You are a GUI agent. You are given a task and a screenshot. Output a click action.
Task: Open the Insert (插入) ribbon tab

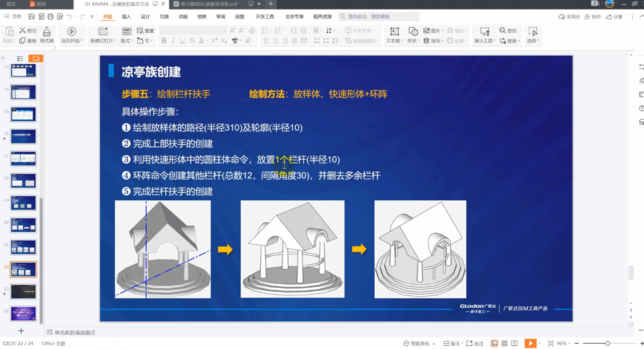coord(126,17)
